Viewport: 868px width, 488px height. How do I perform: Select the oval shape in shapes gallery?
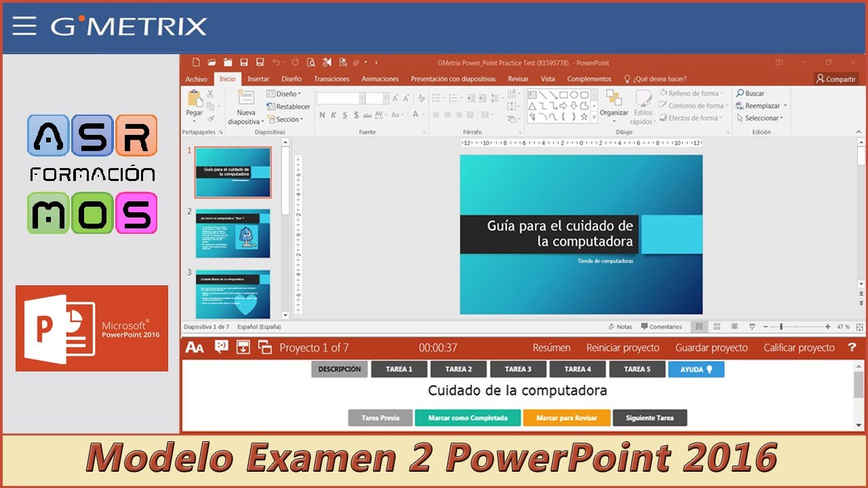click(x=574, y=95)
